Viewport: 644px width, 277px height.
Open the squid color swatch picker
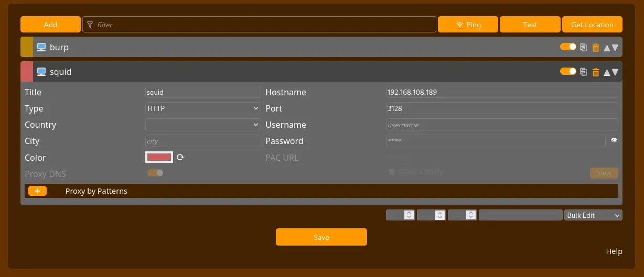159,157
